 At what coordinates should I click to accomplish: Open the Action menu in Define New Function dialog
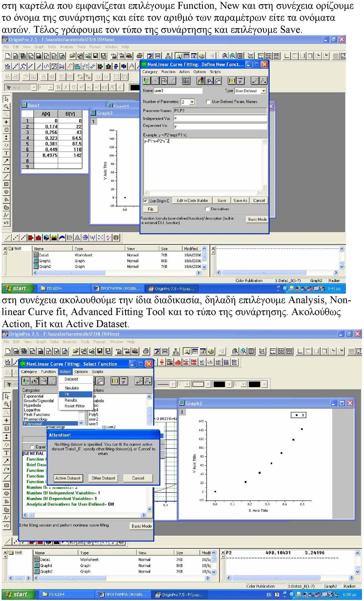(x=184, y=72)
